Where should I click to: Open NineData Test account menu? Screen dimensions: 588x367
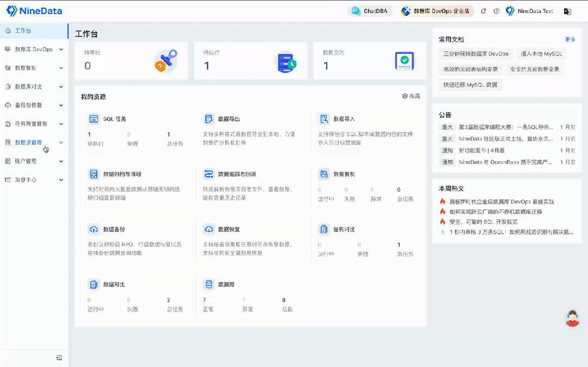click(x=530, y=11)
